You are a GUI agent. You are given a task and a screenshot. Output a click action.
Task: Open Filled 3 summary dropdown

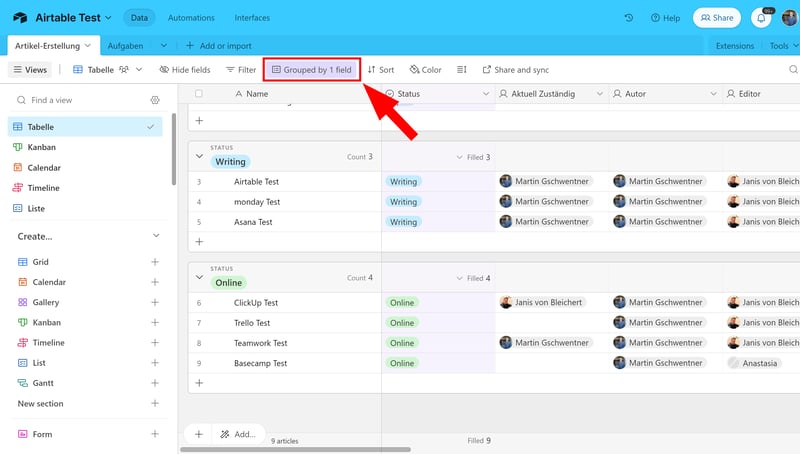473,157
